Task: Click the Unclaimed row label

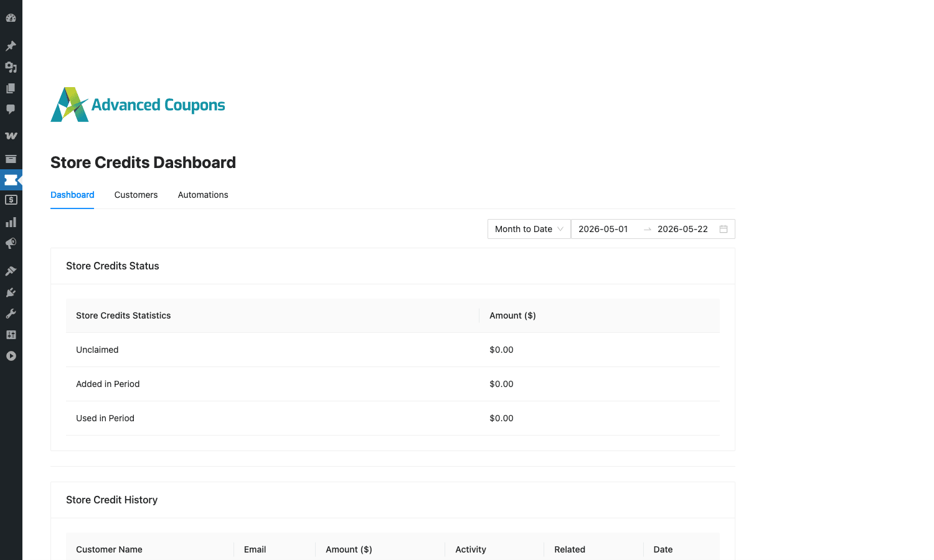Action: point(97,350)
